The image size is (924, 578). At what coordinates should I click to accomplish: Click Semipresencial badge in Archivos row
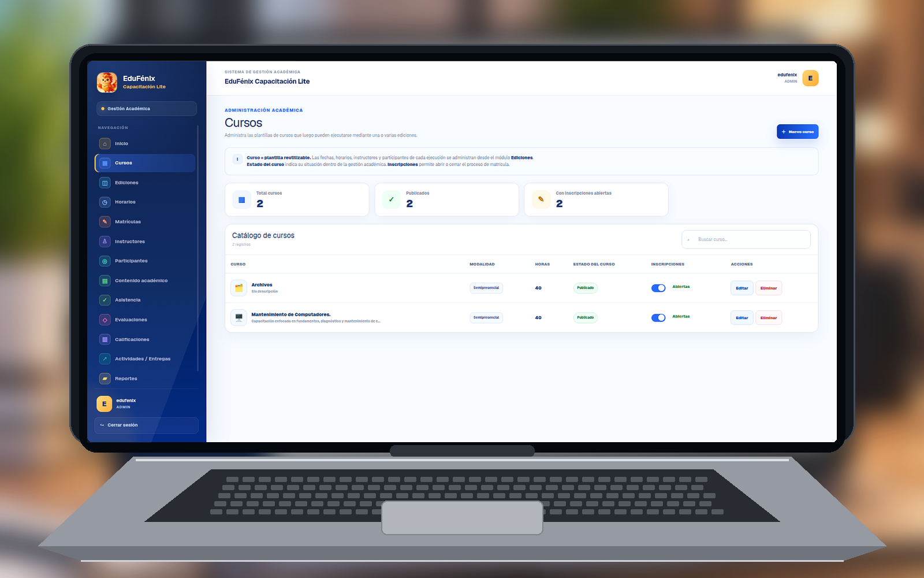pyautogui.click(x=486, y=288)
